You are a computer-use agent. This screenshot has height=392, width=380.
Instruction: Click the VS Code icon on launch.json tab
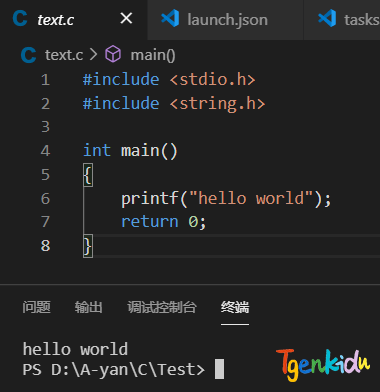point(170,18)
